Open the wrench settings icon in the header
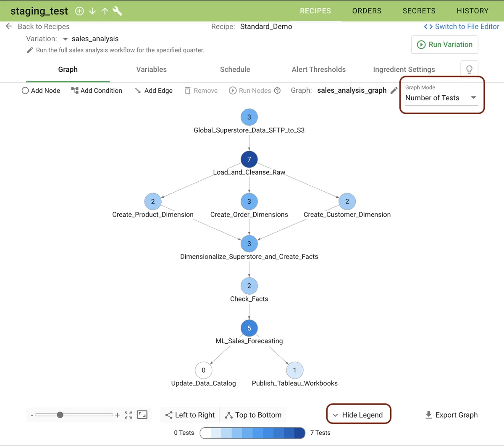 point(117,11)
